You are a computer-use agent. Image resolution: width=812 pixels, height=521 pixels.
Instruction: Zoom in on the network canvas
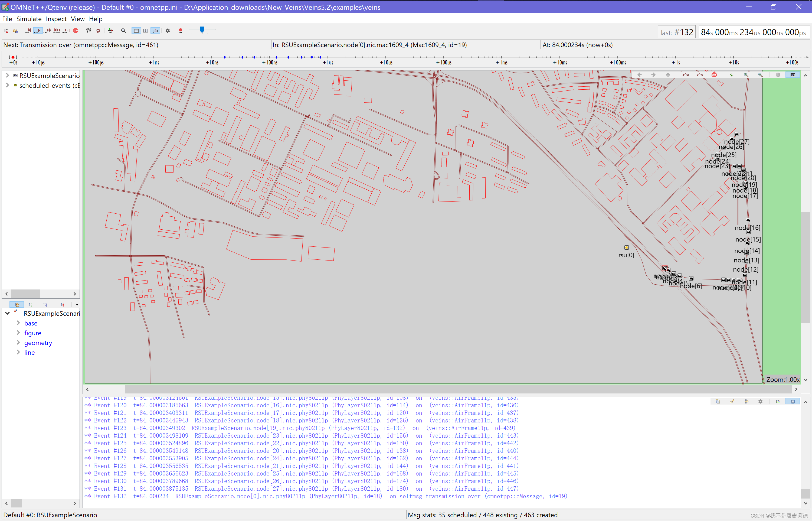pos(746,75)
